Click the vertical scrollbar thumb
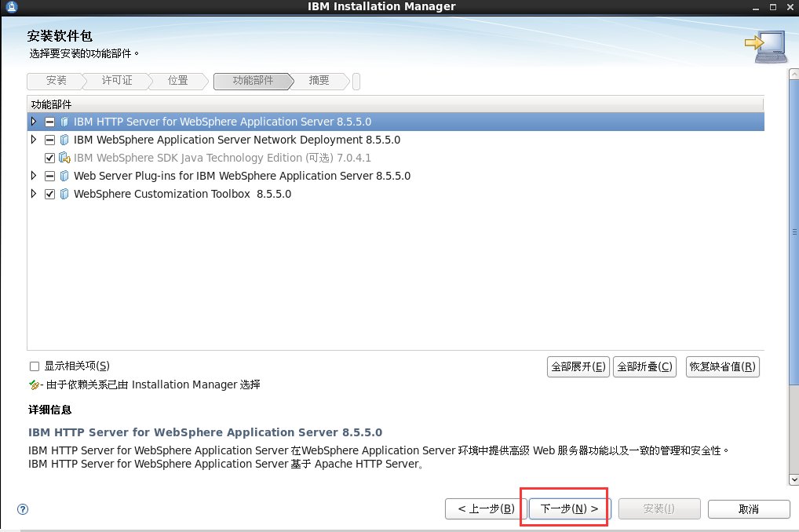Screen dimensions: 799x532 (x=794, y=231)
